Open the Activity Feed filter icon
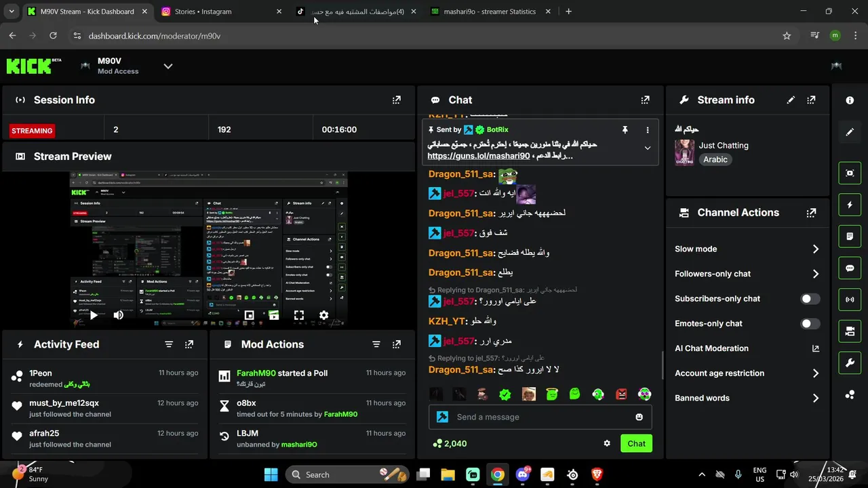Image resolution: width=868 pixels, height=488 pixels. (x=169, y=344)
